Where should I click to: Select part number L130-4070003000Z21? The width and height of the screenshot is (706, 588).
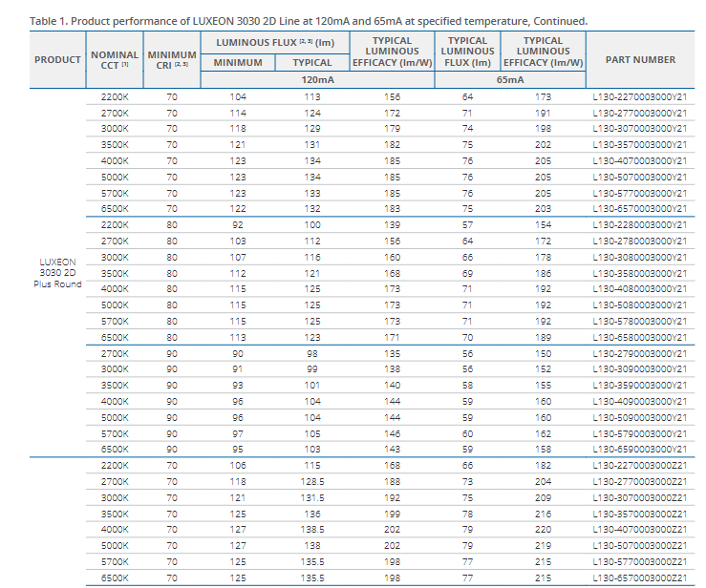pos(640,530)
